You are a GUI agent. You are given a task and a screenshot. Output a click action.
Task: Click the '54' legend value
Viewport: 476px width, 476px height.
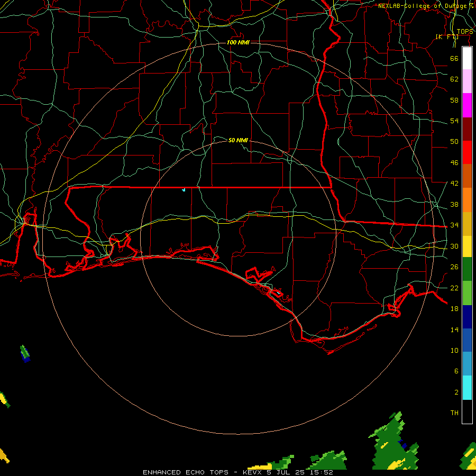[454, 121]
